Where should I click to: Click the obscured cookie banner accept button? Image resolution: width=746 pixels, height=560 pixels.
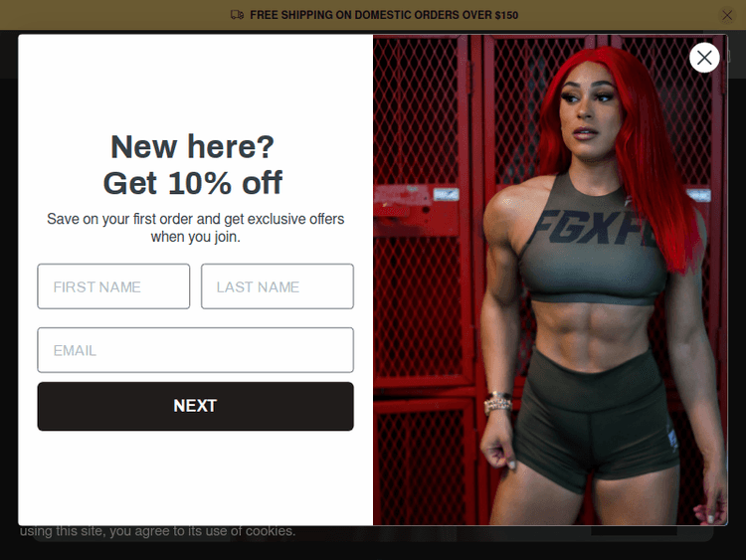pyautogui.click(x=634, y=530)
